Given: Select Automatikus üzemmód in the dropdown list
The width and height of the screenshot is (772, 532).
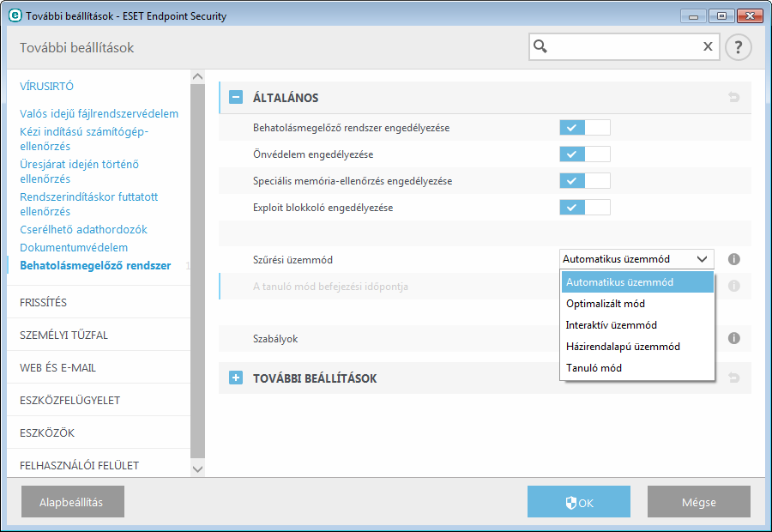Looking at the screenshot, I should pyautogui.click(x=637, y=282).
